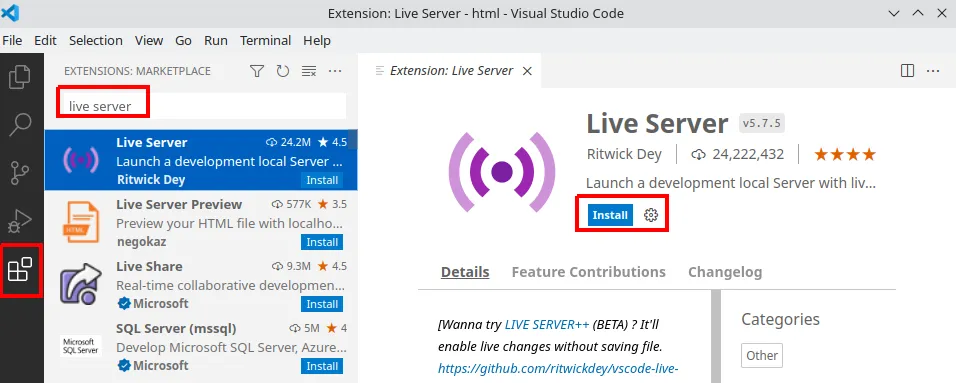Open the Extensions view icon

pos(20,270)
